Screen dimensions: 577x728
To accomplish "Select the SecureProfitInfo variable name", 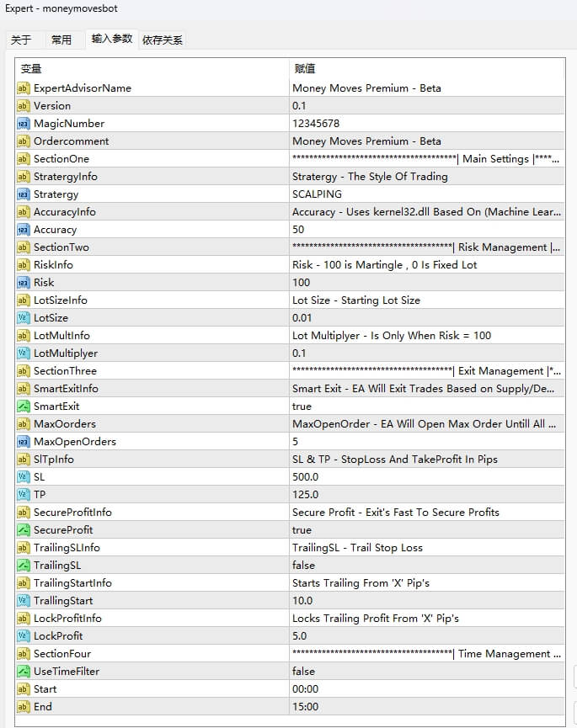I will pos(72,512).
